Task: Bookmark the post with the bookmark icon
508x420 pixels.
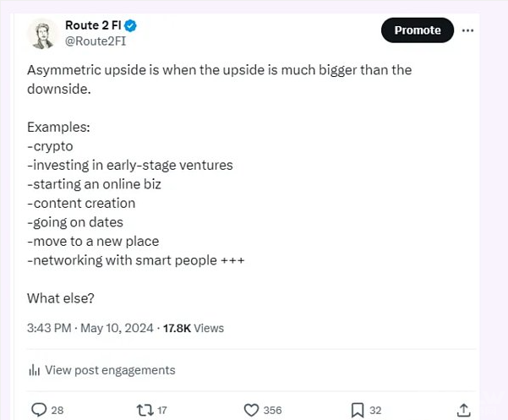Action: (x=358, y=410)
